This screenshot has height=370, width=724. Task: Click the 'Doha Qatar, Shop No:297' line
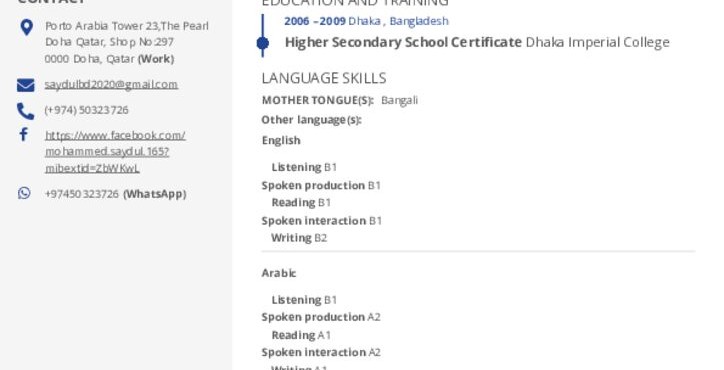point(109,42)
